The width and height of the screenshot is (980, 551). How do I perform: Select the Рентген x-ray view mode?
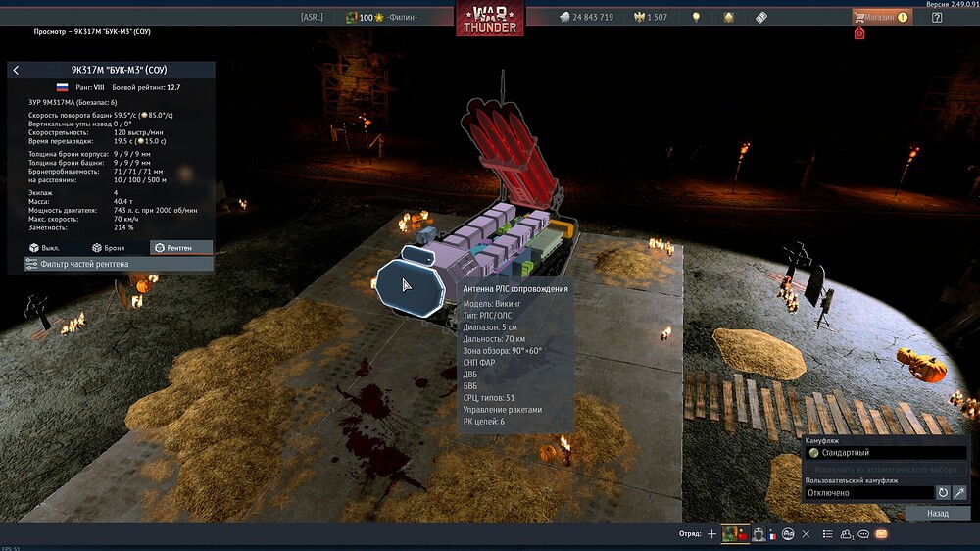click(x=181, y=248)
